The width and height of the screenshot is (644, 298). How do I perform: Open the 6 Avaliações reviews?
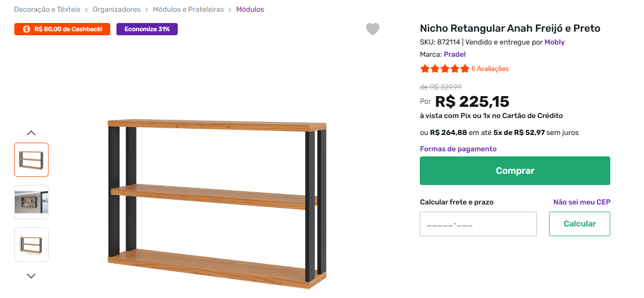(490, 68)
